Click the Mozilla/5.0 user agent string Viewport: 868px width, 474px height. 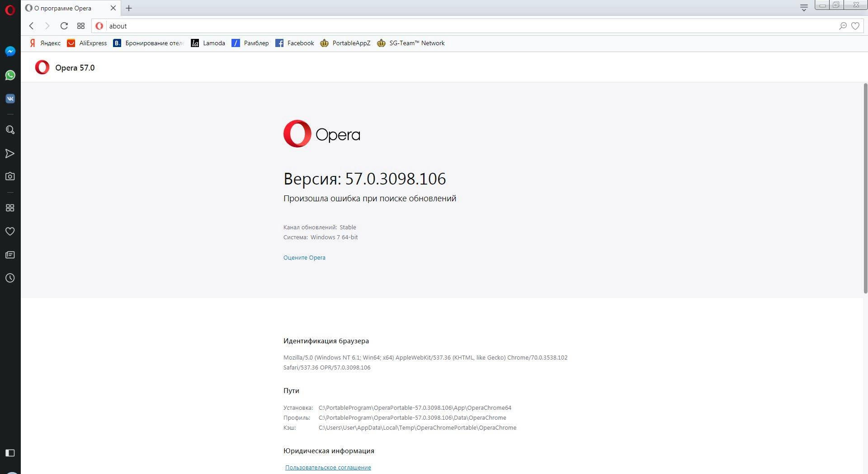click(x=425, y=363)
